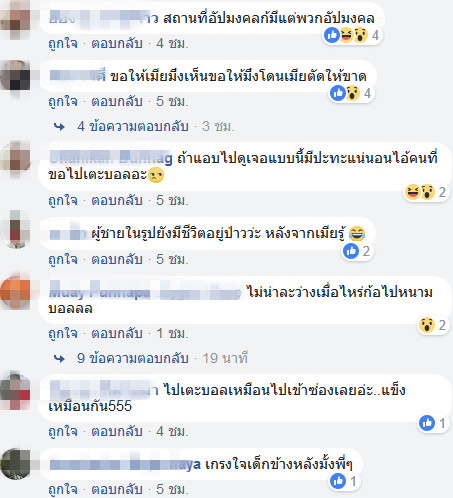Viewport: 453px width, 498px height.
Task: Click ถูกใจ under the first comment
Action: tap(63, 44)
